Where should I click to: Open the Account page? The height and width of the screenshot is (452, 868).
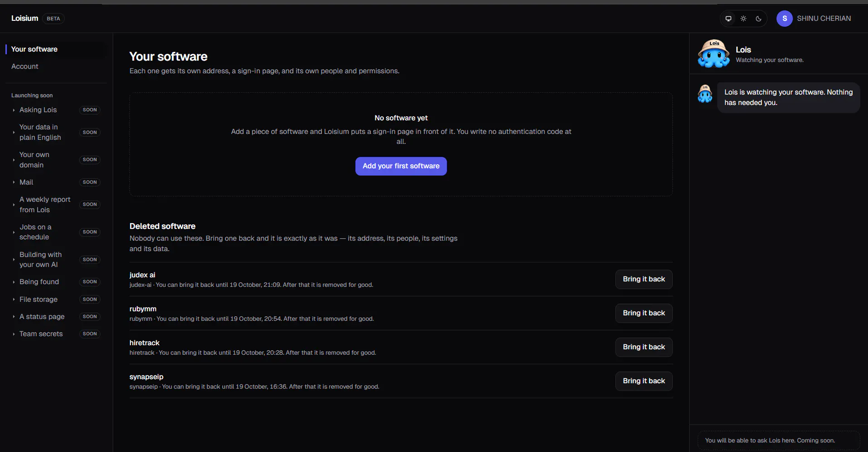[x=55, y=67]
